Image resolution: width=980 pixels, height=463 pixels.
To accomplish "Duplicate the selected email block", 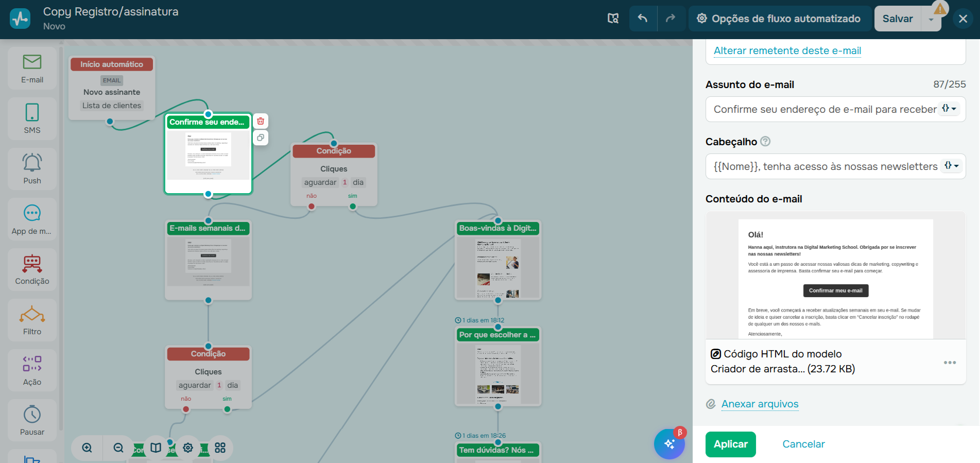I will point(261,138).
